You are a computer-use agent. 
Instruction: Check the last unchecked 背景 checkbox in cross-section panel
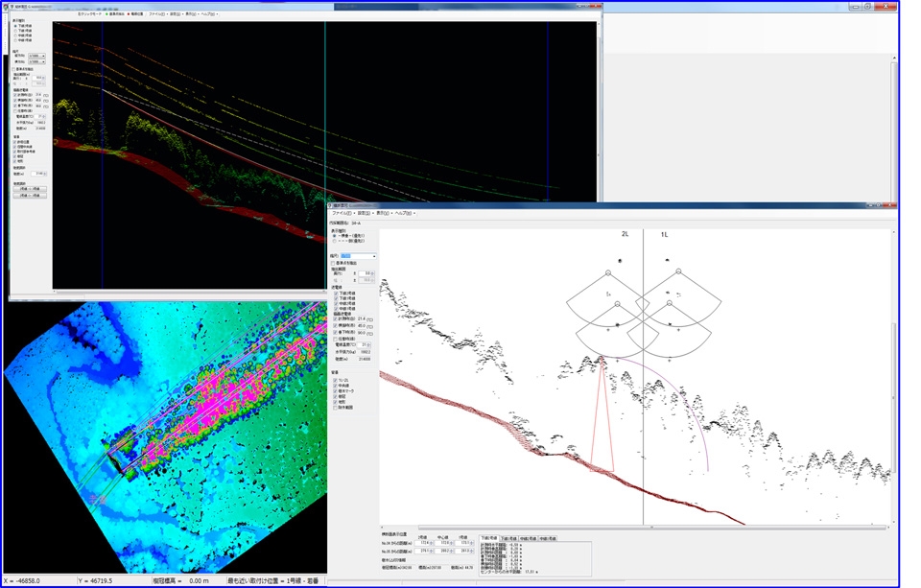coord(334,407)
